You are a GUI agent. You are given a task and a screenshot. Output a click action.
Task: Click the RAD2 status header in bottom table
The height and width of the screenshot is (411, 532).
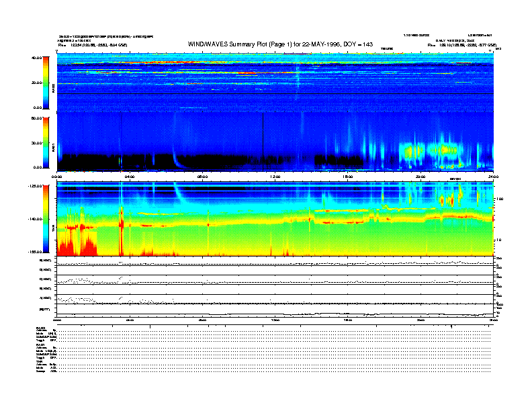pyautogui.click(x=41, y=328)
